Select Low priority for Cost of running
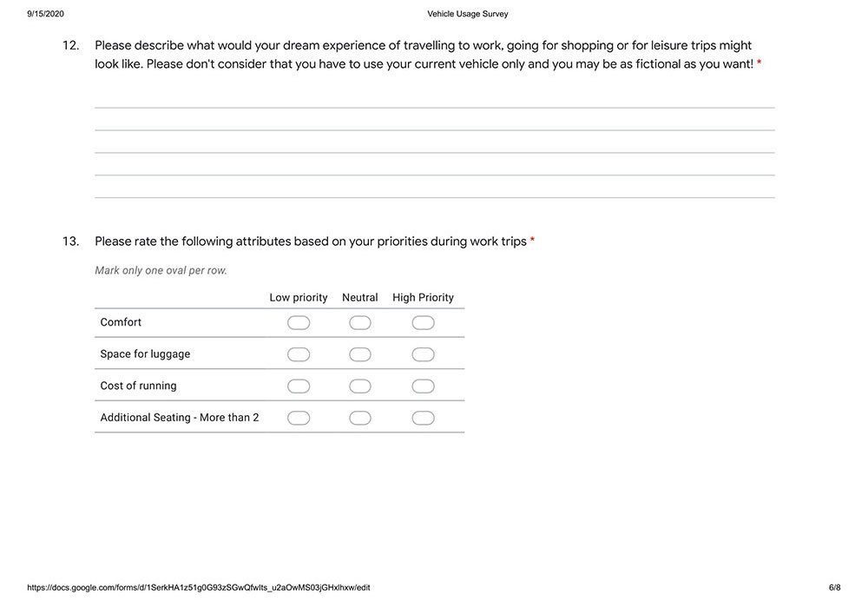 [299, 386]
